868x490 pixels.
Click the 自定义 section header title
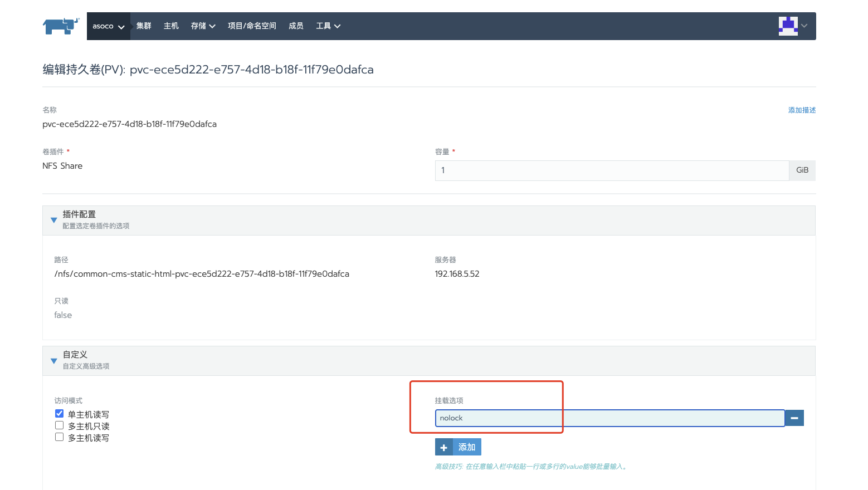pos(75,355)
